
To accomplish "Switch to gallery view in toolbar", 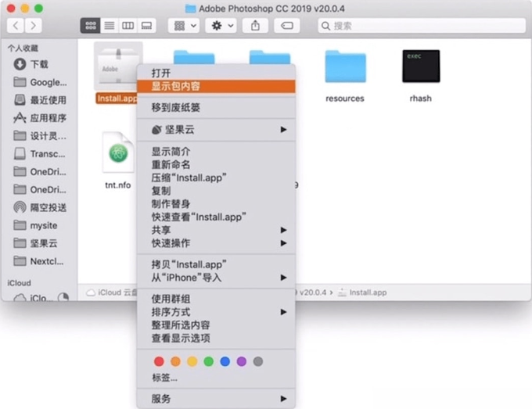I will 146,26.
